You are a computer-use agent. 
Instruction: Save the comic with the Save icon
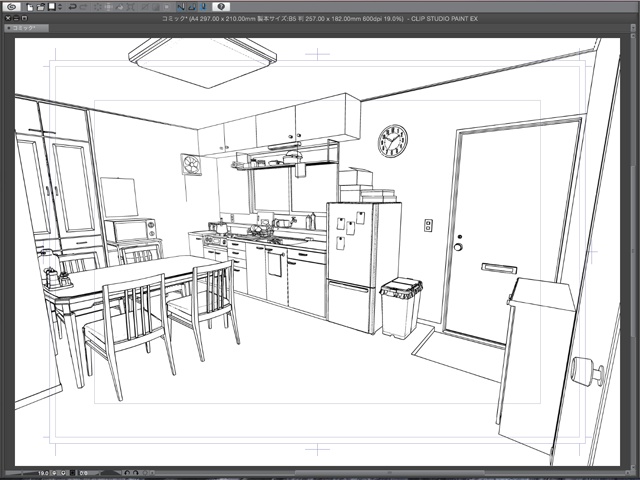[52, 7]
